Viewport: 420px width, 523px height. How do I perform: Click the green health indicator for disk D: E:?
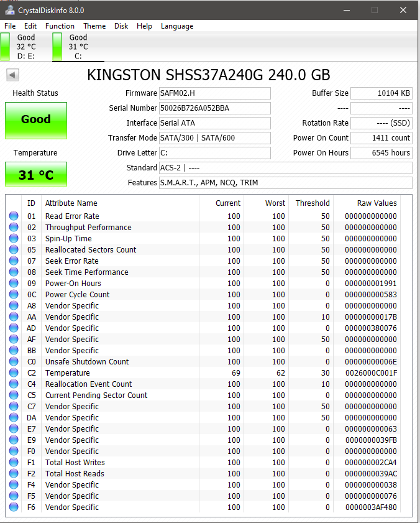tap(6, 47)
